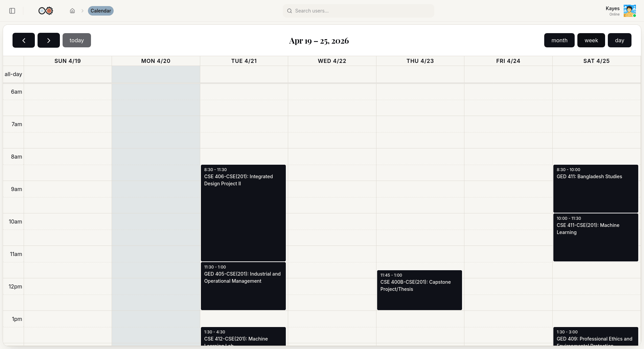
Task: Open the SUN 4/19 day header
Action: pos(68,61)
